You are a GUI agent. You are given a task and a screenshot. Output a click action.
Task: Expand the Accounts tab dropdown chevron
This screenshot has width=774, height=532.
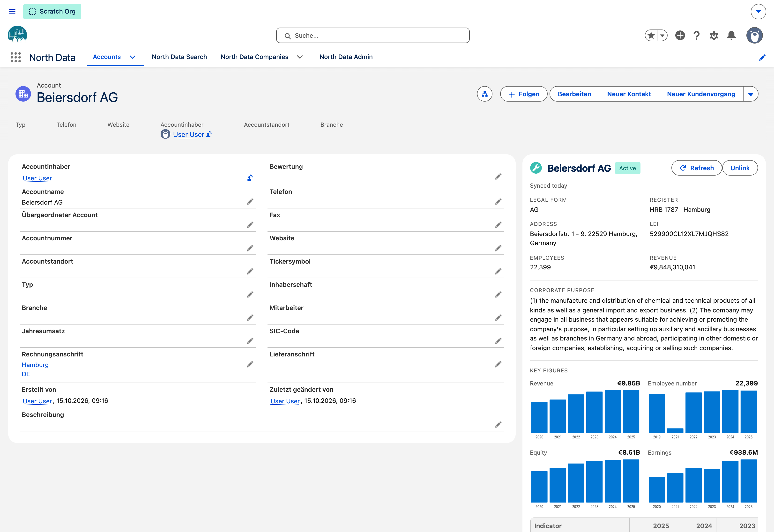(132, 57)
